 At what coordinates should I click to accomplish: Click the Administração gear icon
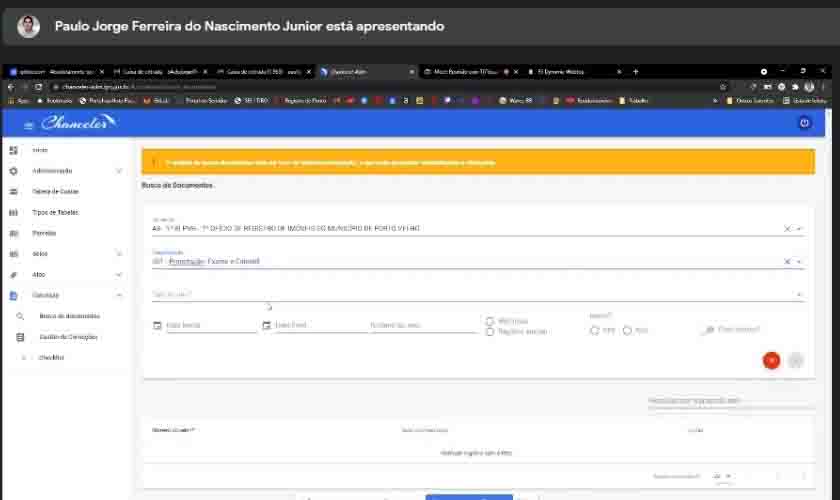tap(13, 171)
